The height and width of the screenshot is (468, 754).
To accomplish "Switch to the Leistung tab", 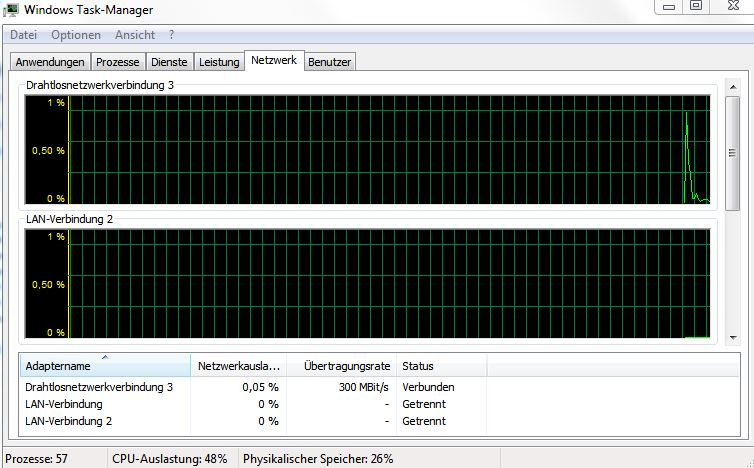I will pyautogui.click(x=219, y=62).
